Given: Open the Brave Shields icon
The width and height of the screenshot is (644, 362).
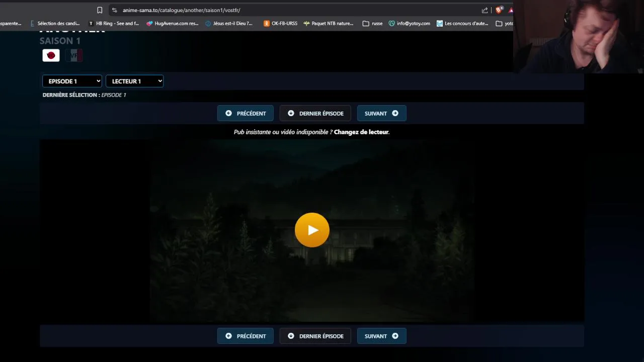Looking at the screenshot, I should coord(499,10).
